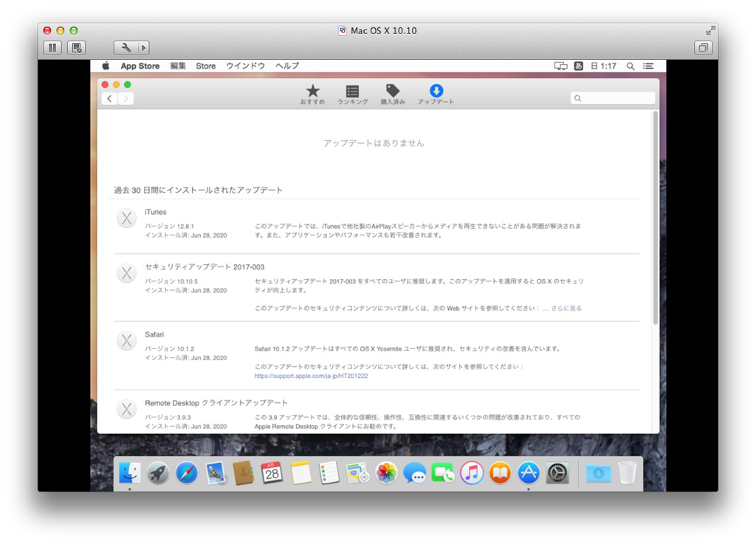Click the バージョン 10.1.2 text

coord(169,348)
